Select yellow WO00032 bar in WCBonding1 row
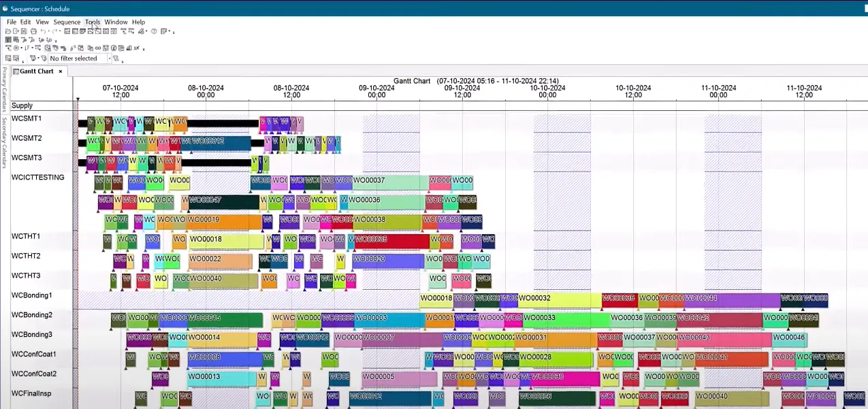This screenshot has width=868, height=409. click(x=559, y=300)
